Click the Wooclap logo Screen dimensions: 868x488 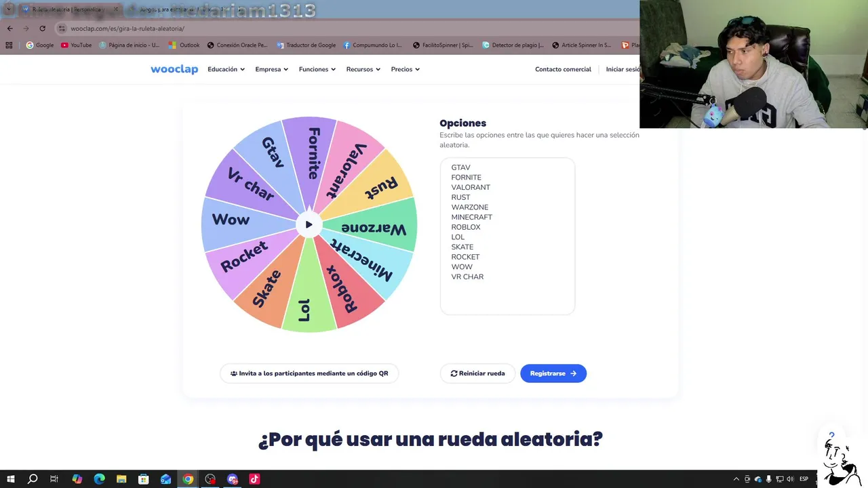(x=174, y=69)
